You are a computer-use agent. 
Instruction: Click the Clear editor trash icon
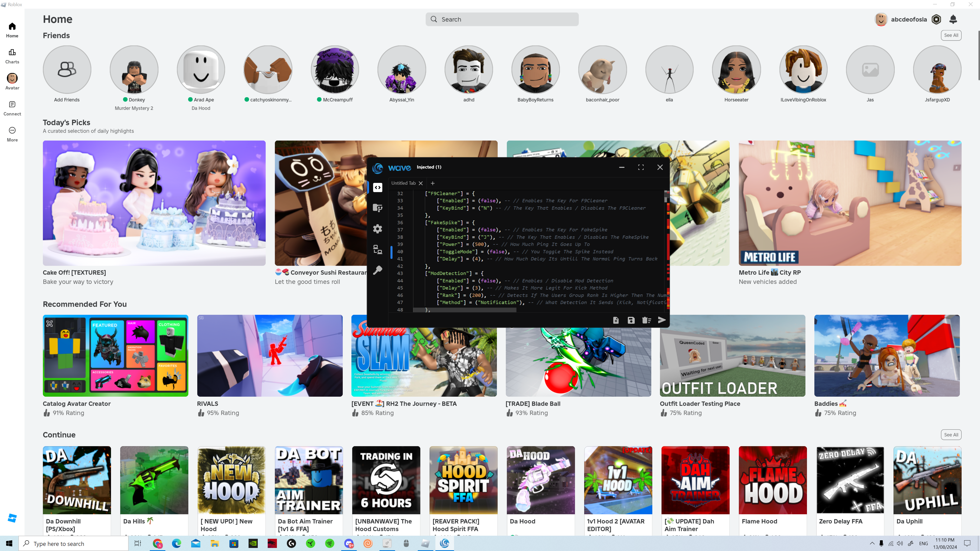tap(646, 320)
